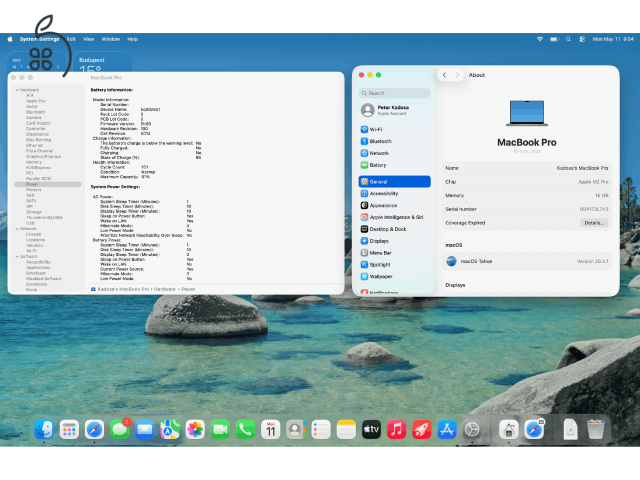This screenshot has height=480, width=640.
Task: Click Wi-Fi status icon in menu bar
Action: tap(540, 39)
